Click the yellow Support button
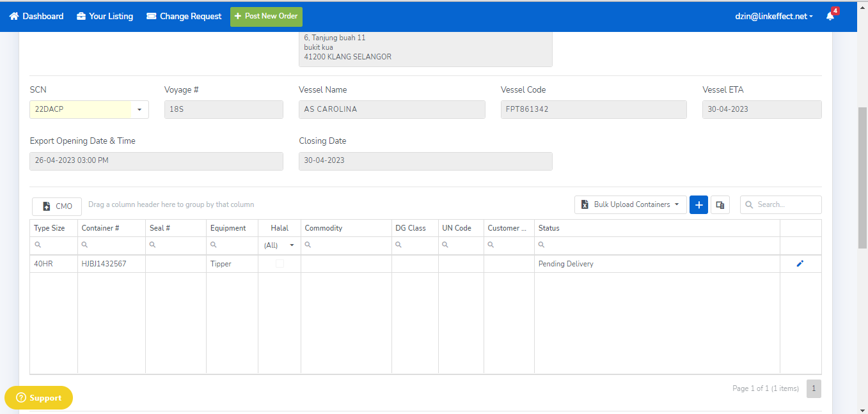This screenshot has height=414, width=868. click(x=38, y=397)
